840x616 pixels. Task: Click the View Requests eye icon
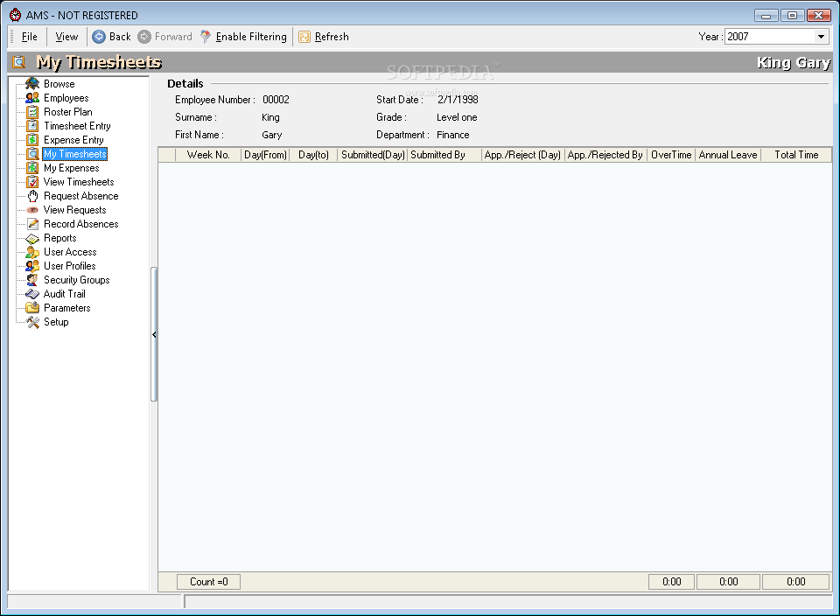pyautogui.click(x=32, y=210)
